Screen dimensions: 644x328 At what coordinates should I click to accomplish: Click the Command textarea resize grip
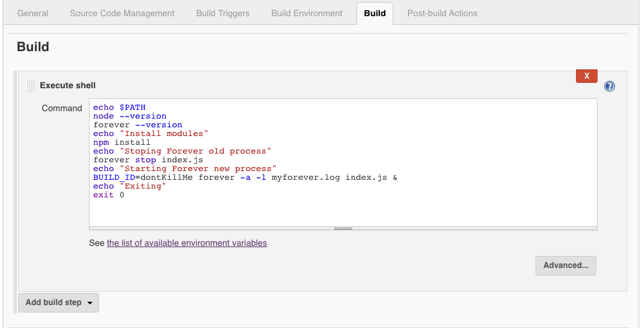pyautogui.click(x=343, y=228)
